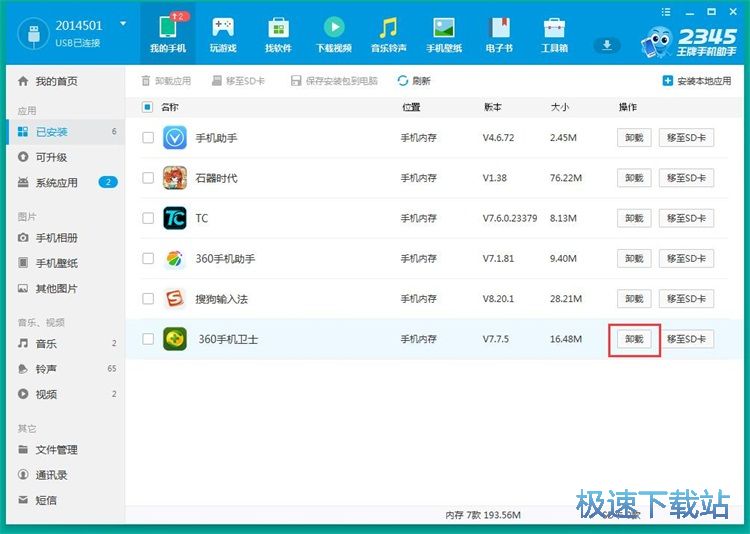Open the 玩游戏 games section
This screenshot has height=534, width=750.
pyautogui.click(x=223, y=34)
